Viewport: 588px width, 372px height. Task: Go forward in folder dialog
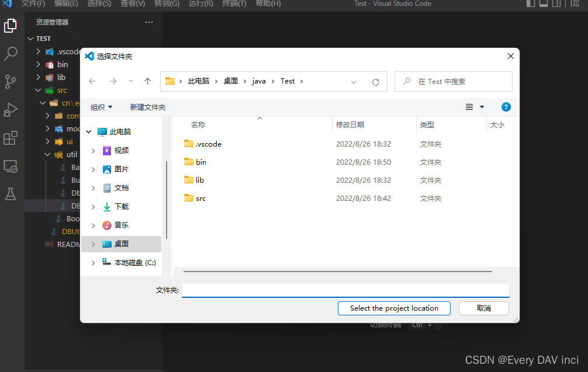[x=112, y=81]
